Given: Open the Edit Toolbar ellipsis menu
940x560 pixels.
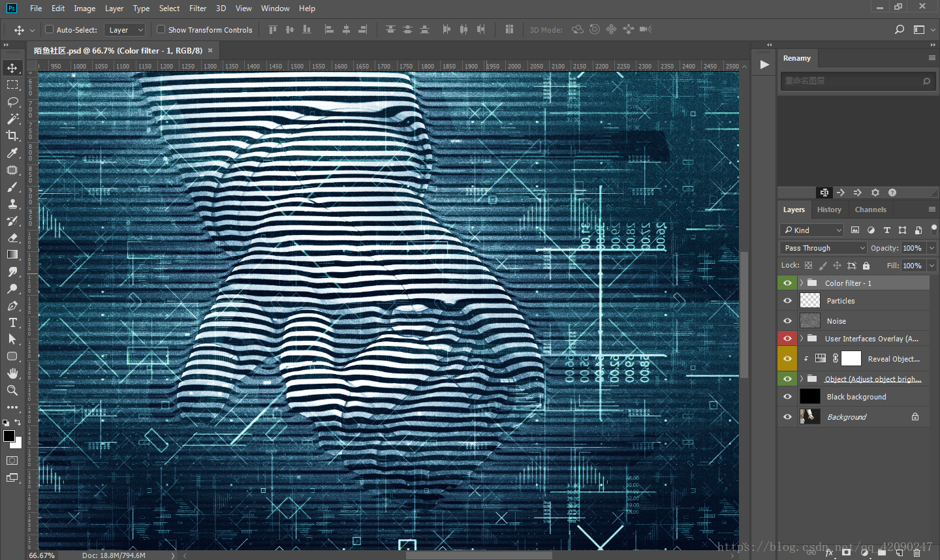Looking at the screenshot, I should pyautogui.click(x=12, y=407).
